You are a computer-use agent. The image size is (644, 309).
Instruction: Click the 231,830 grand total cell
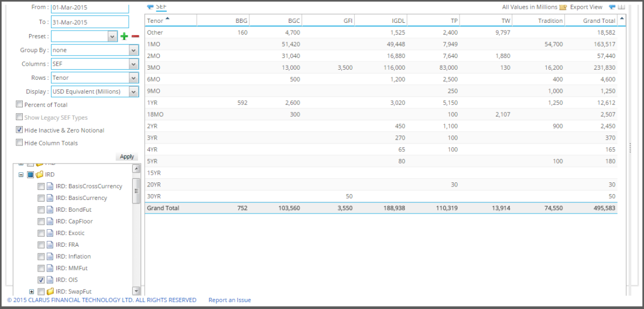click(x=604, y=67)
